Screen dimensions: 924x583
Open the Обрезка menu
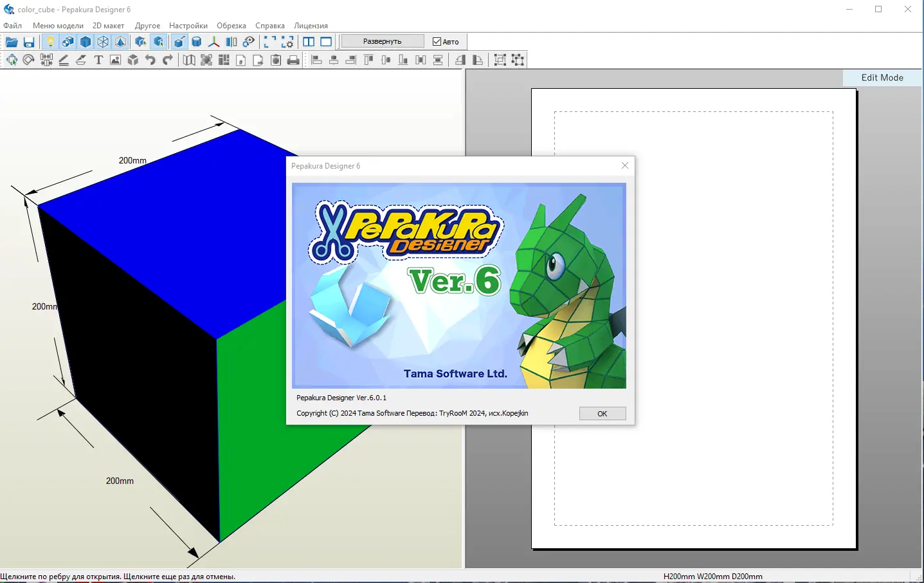[x=231, y=26]
